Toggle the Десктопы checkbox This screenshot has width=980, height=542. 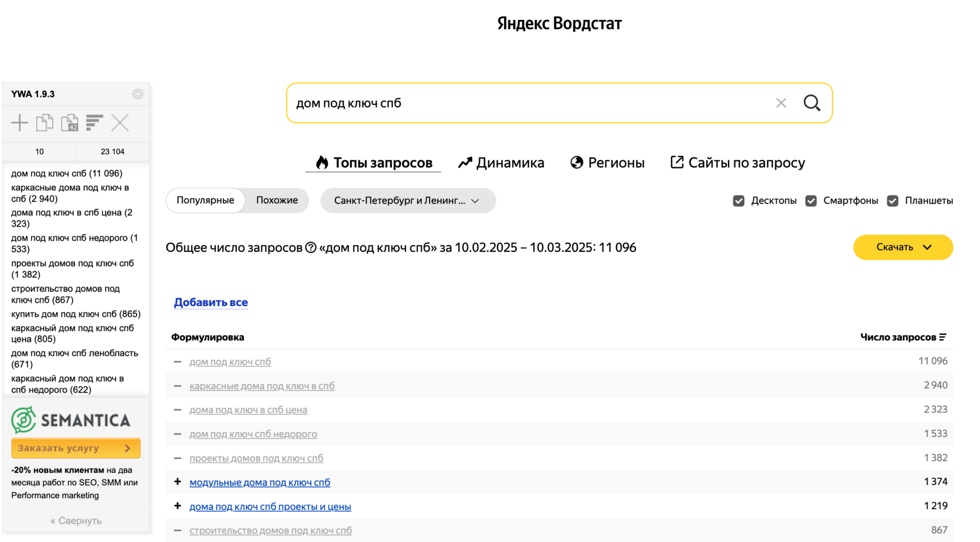pos(738,201)
